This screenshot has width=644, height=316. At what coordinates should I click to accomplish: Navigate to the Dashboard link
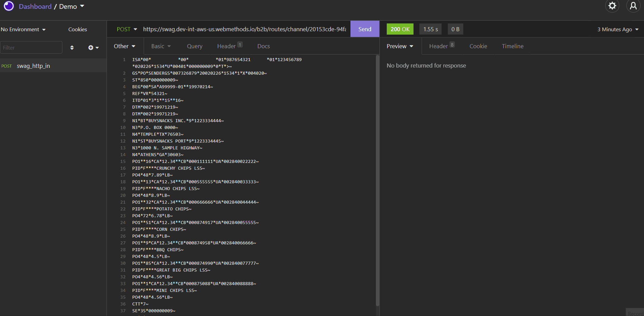tap(35, 6)
